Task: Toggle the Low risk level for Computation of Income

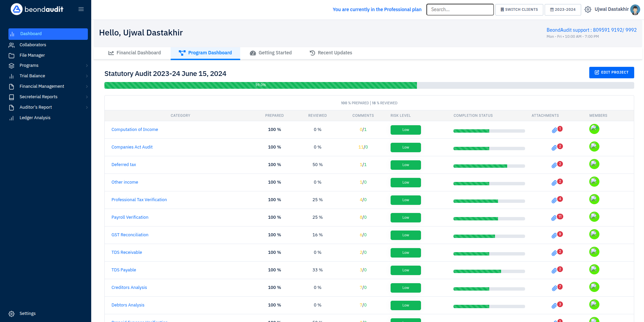Action: (x=405, y=130)
